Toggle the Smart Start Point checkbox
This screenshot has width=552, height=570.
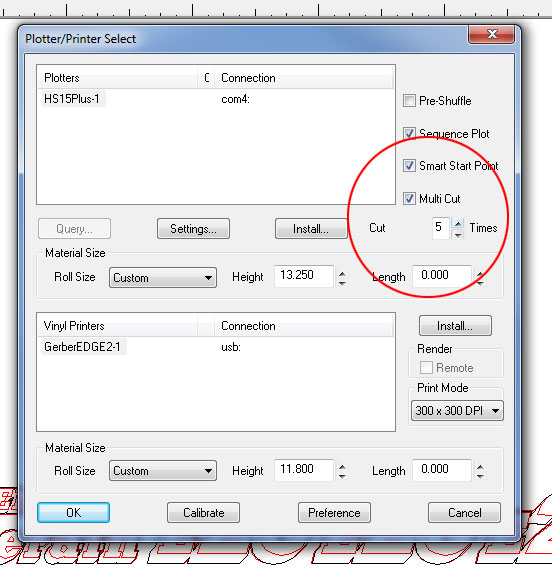click(409, 166)
